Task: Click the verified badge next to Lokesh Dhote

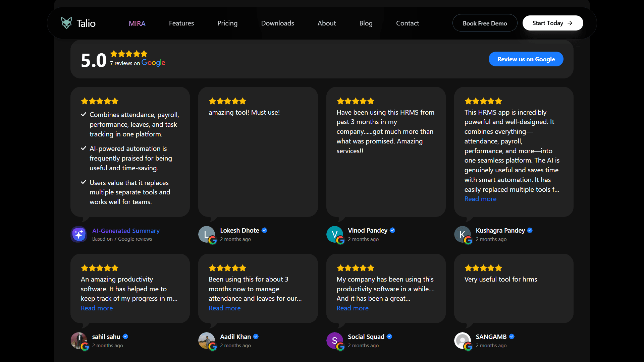Action: click(x=264, y=230)
